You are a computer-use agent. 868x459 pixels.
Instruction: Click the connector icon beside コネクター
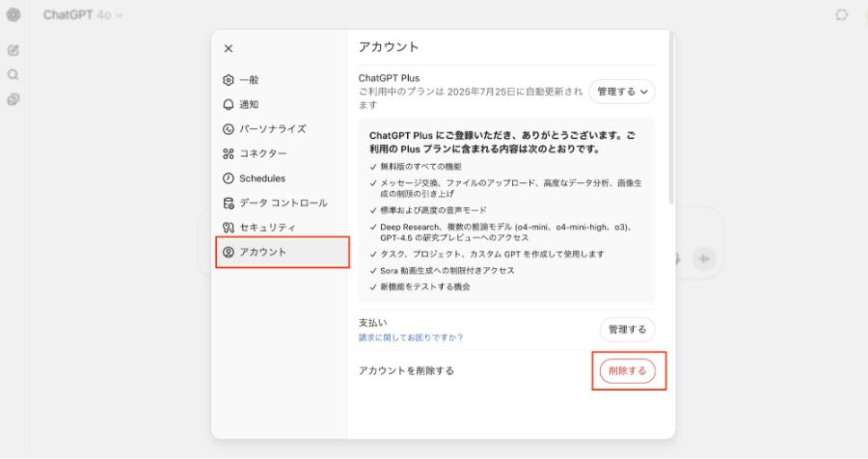[228, 153]
